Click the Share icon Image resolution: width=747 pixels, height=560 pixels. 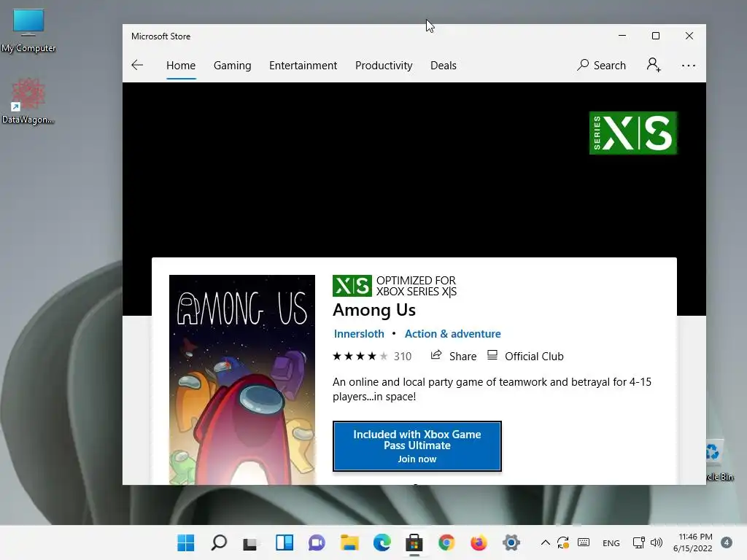(436, 355)
